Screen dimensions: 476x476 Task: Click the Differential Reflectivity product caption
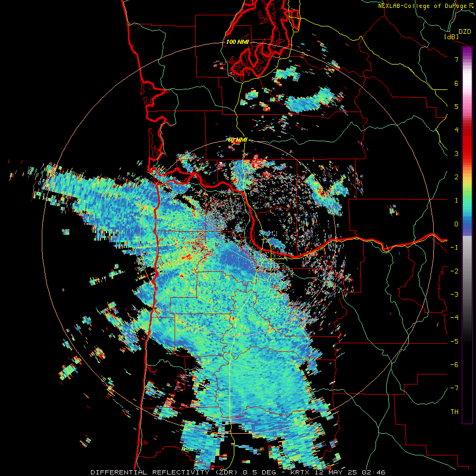click(x=238, y=472)
